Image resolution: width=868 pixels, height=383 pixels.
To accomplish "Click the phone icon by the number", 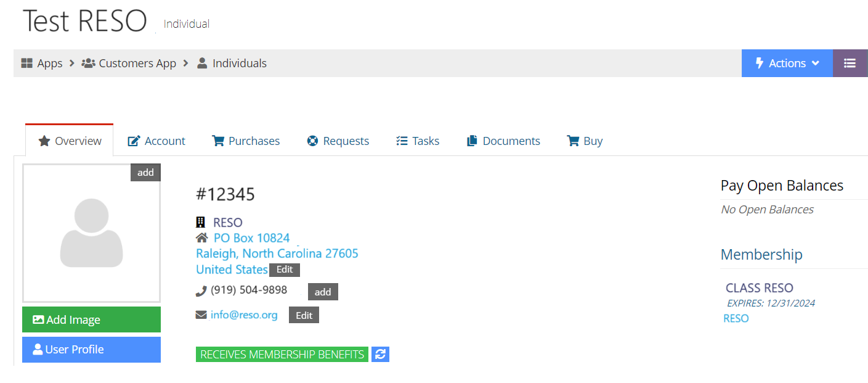I will coord(201,291).
